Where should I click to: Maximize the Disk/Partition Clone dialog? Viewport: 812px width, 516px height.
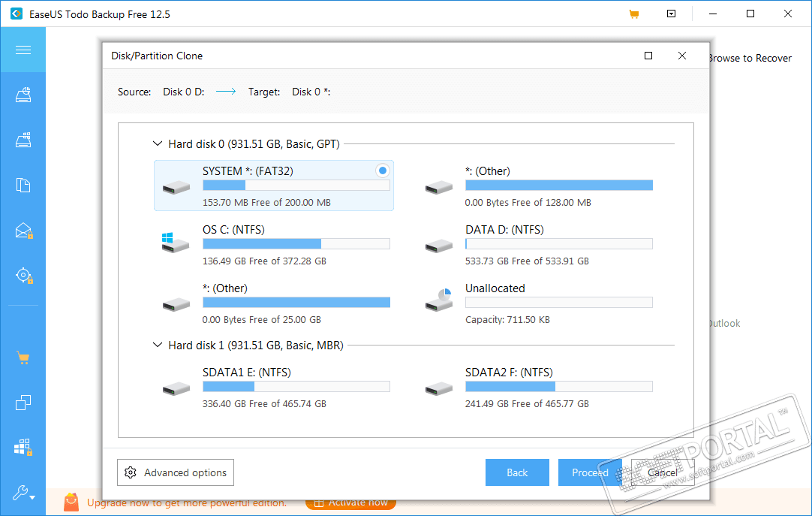click(648, 56)
